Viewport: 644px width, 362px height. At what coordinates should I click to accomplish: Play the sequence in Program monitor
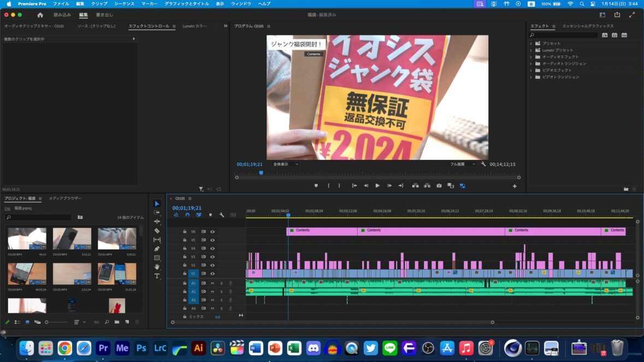tap(377, 186)
